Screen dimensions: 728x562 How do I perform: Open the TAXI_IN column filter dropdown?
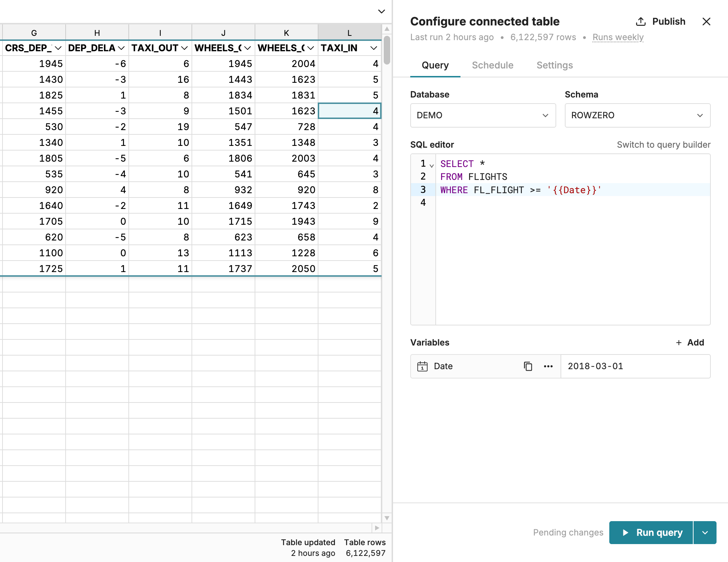[x=374, y=48]
